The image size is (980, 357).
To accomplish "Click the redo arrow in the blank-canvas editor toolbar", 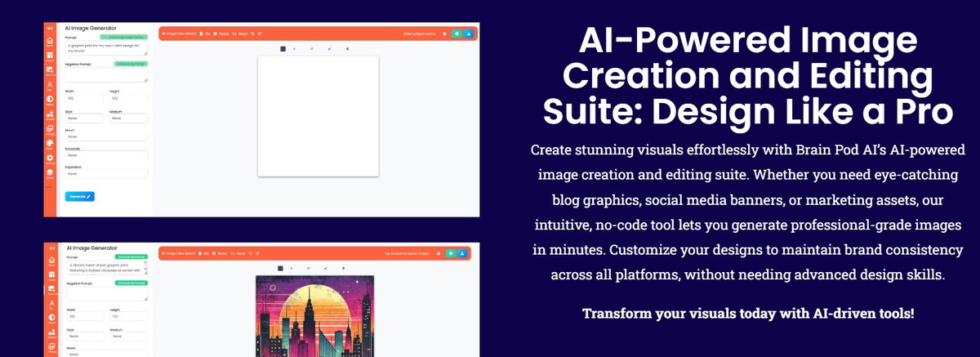I will (x=260, y=33).
